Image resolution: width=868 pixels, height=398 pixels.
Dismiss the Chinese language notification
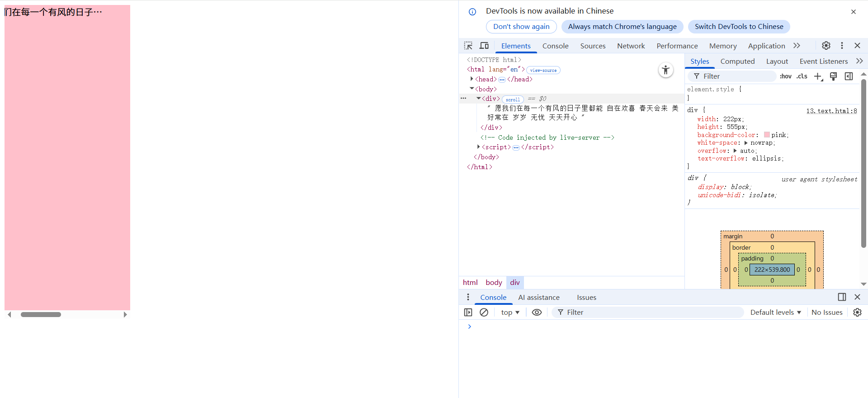click(854, 12)
